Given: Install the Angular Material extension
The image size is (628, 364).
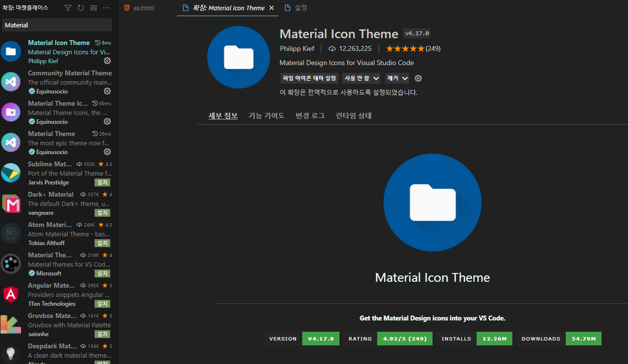Looking at the screenshot, I should tap(102, 304).
